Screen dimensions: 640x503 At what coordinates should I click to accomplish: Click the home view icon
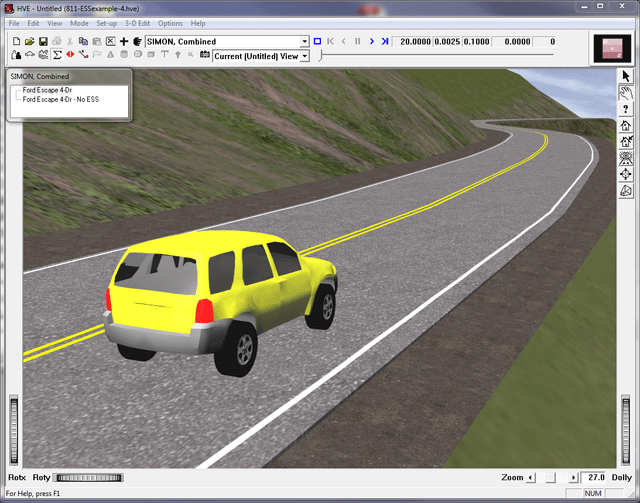point(625,125)
